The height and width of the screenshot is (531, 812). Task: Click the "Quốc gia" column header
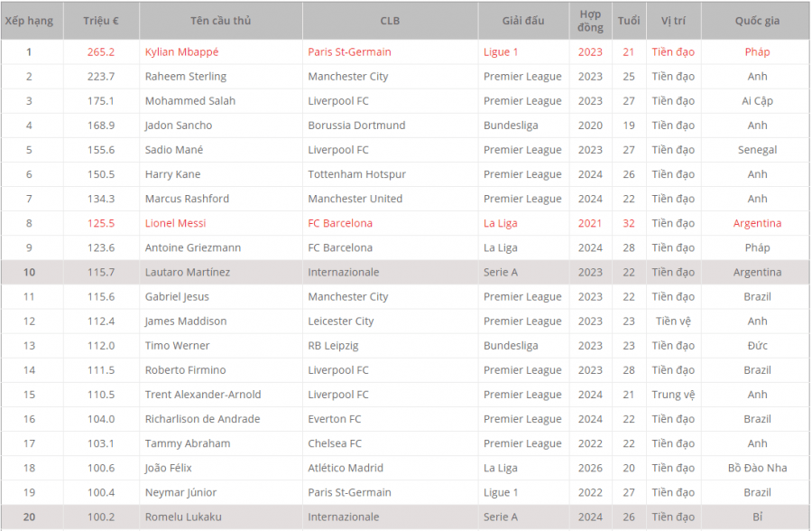tap(757, 21)
